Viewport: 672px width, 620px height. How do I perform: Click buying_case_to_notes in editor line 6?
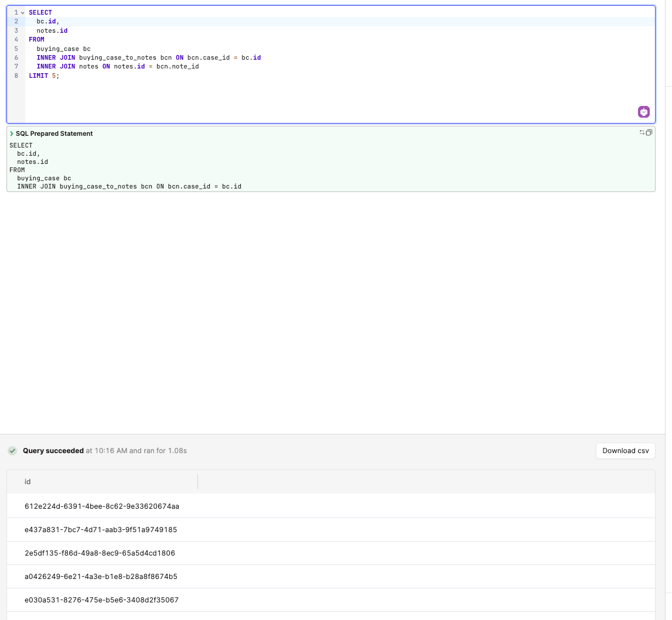tap(117, 58)
